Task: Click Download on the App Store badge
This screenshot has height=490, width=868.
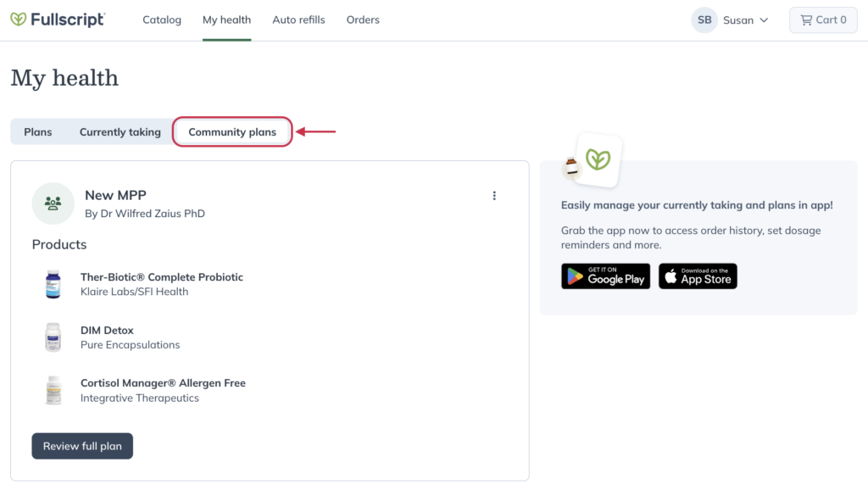Action: tap(698, 276)
